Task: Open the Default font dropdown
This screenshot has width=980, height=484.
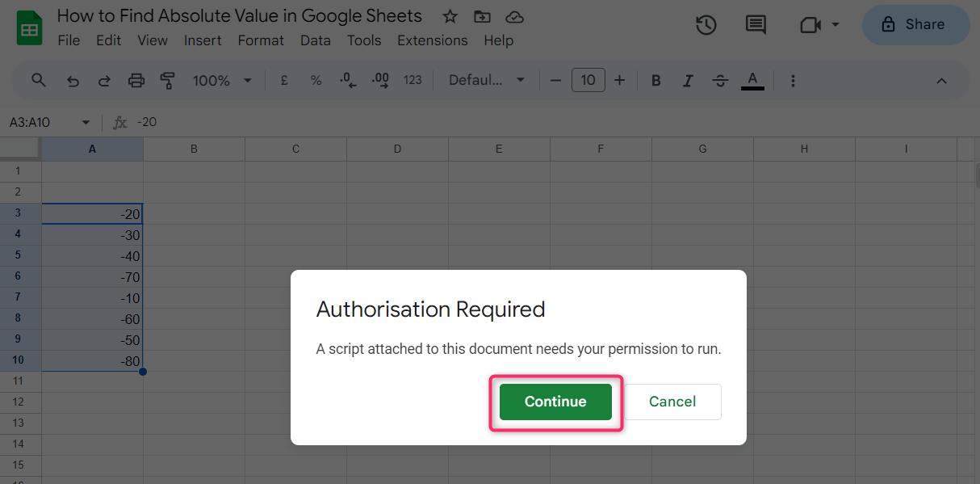Action: pos(487,80)
